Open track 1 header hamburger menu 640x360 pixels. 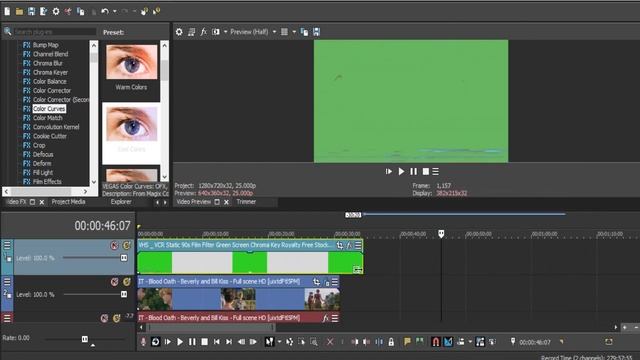[x=7, y=245]
